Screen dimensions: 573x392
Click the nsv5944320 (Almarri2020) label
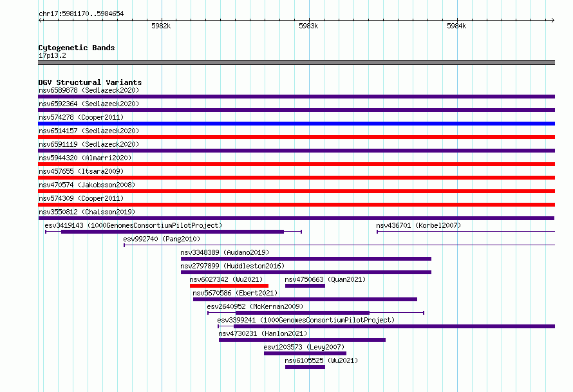[x=85, y=158]
